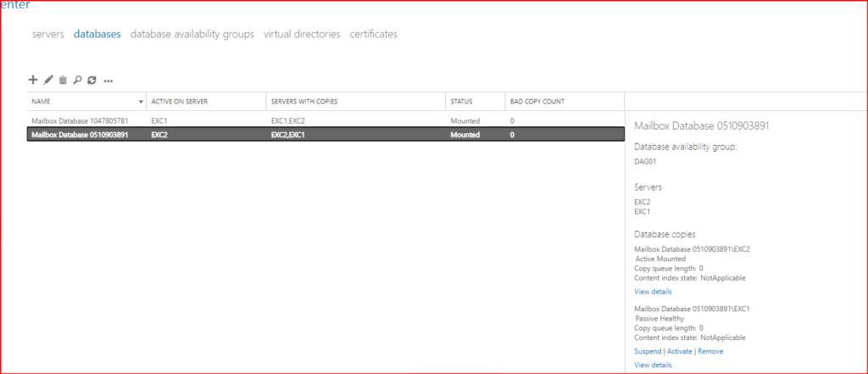Toggle sort arrow in NAME column
868x374 pixels.
point(141,102)
